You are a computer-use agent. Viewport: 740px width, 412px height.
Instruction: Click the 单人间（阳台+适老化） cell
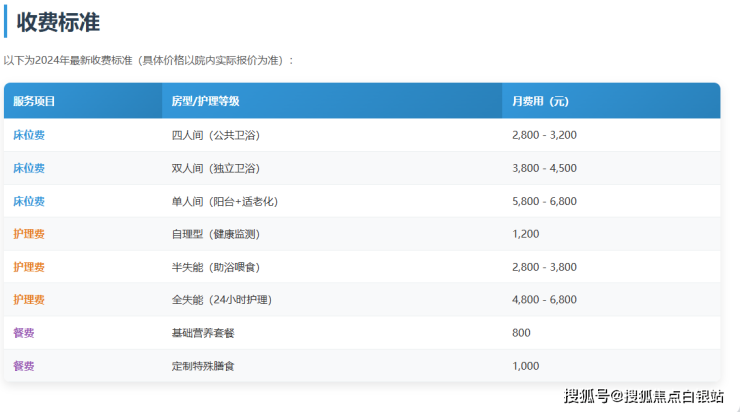(224, 201)
